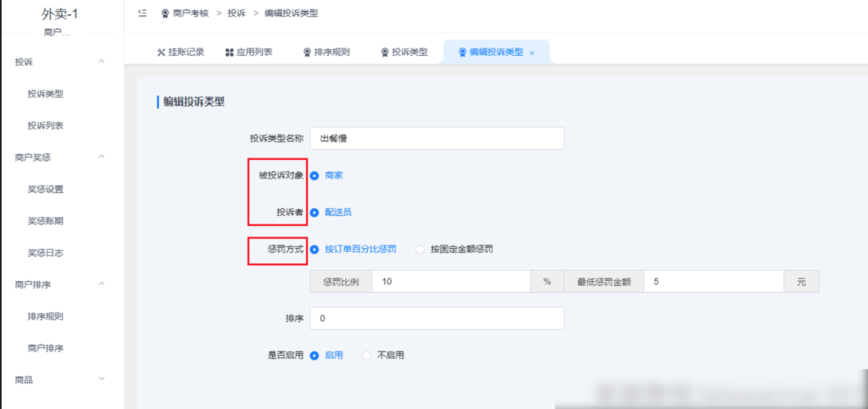Image resolution: width=868 pixels, height=409 pixels.
Task: Click the 投诉类型名称 input field
Action: click(x=437, y=138)
